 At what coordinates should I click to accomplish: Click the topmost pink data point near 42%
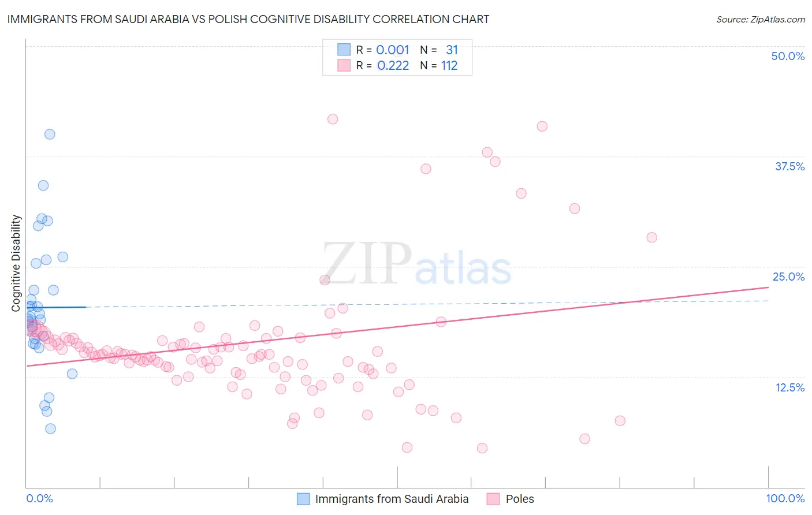point(333,119)
